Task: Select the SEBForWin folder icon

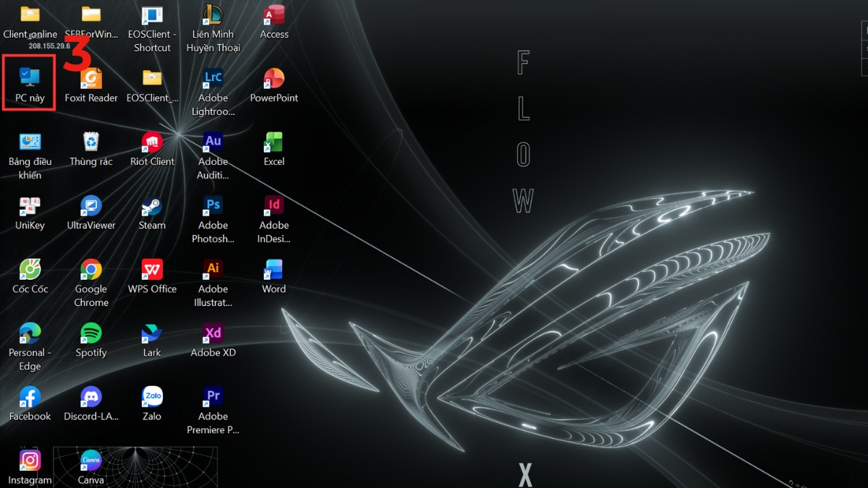Action: pos(91,14)
